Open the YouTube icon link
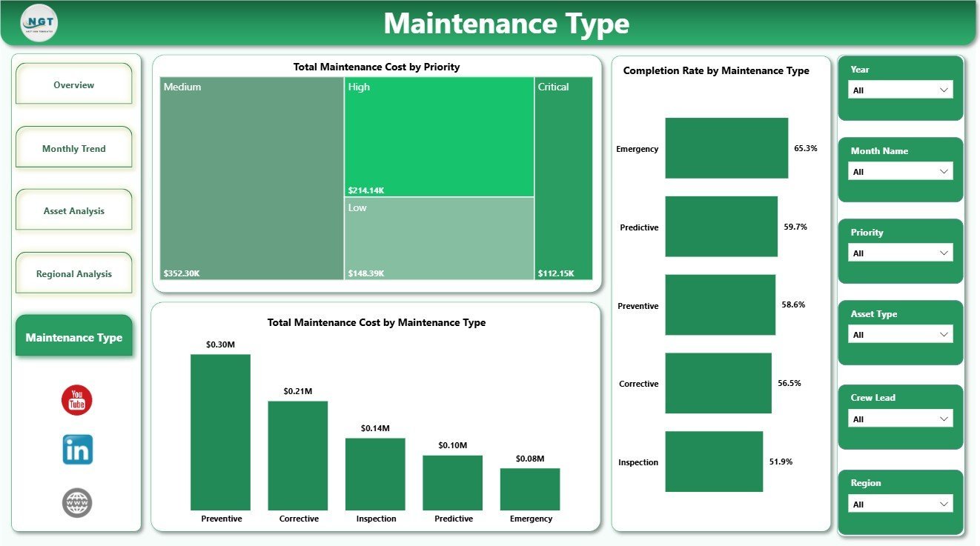 click(77, 400)
